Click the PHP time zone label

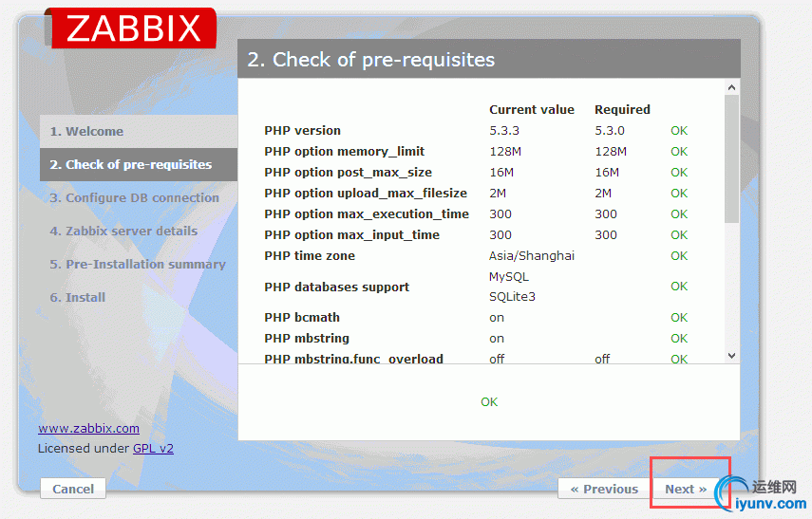click(x=310, y=255)
